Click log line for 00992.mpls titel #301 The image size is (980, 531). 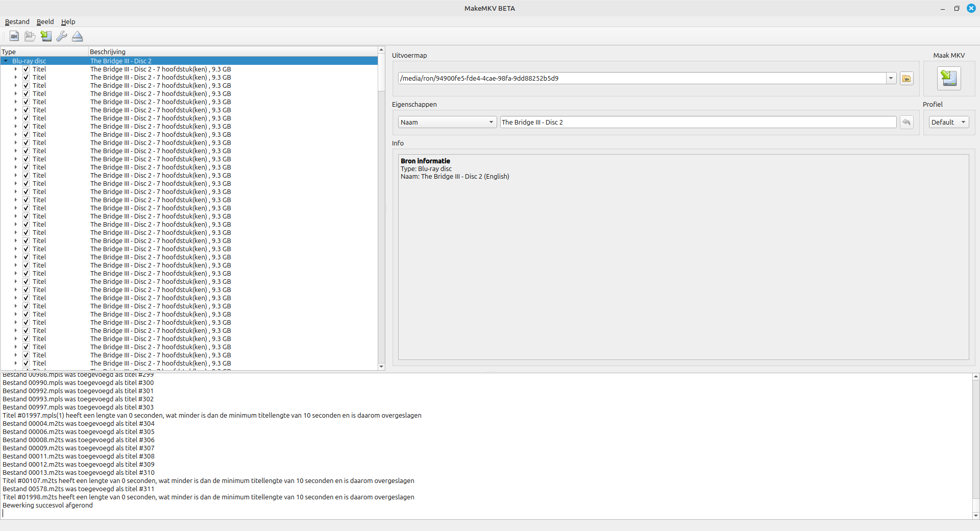click(x=78, y=391)
